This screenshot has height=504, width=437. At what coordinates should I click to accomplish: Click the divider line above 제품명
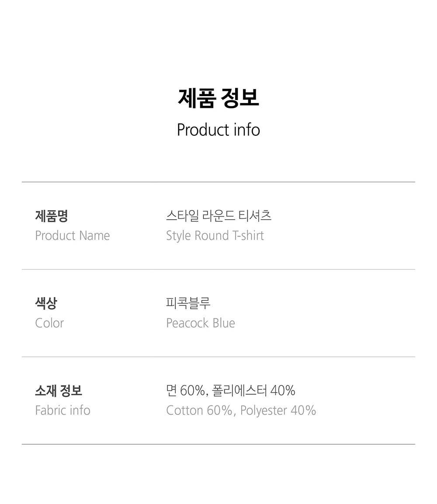click(218, 182)
